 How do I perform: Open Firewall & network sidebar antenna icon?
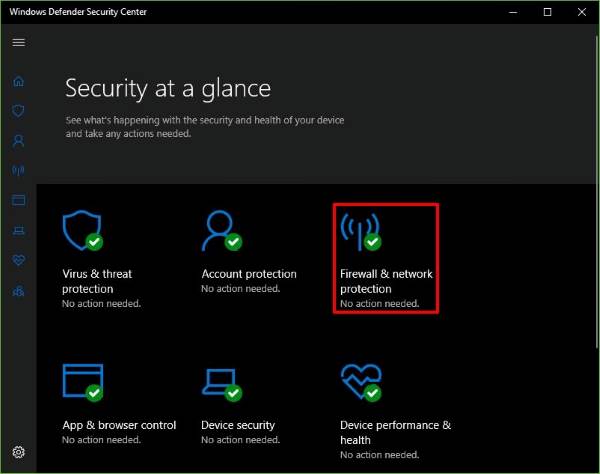pos(18,170)
